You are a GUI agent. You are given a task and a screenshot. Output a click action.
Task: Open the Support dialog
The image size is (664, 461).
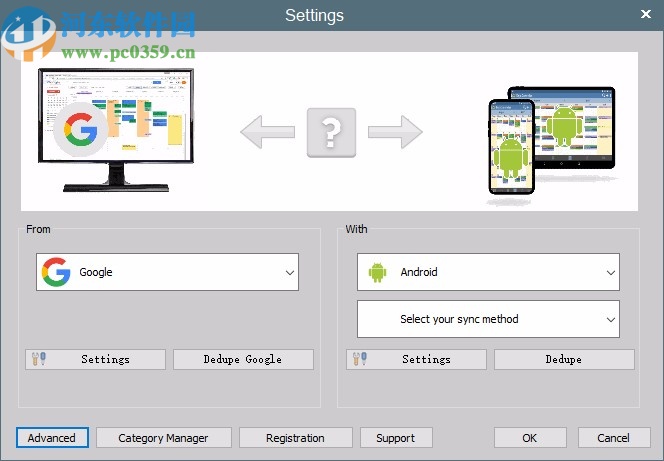[x=396, y=438]
